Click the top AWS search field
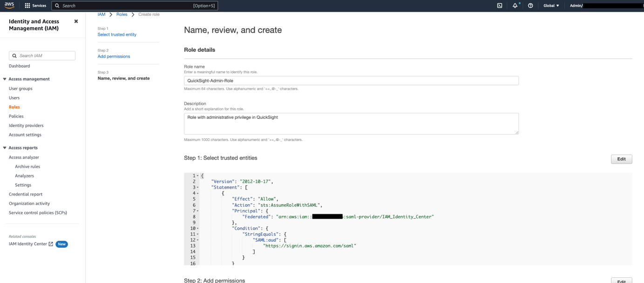The width and height of the screenshot is (644, 283). pos(135,6)
